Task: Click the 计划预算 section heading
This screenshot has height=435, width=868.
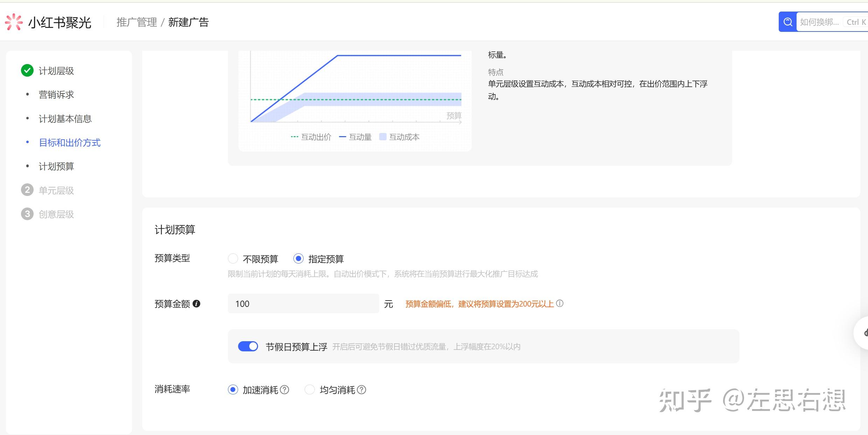Action: 175,230
